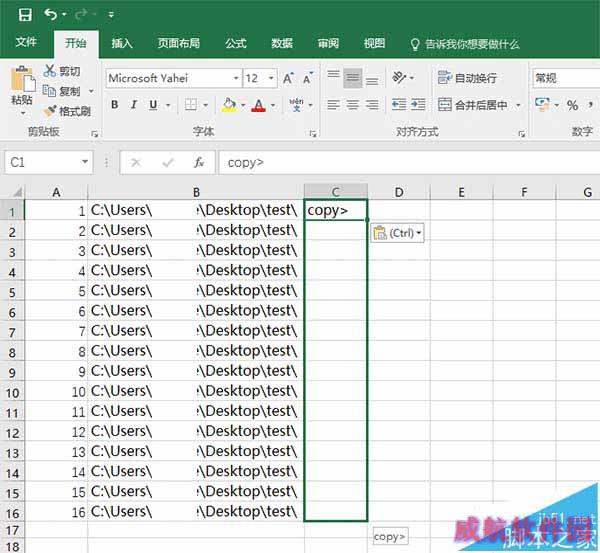Expand the Name Box dropdown arrow
Viewport: 600px width, 553px height.
pos(85,162)
